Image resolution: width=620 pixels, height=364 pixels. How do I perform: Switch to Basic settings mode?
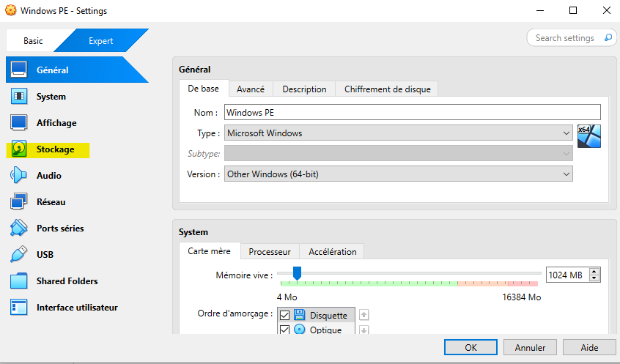click(x=33, y=41)
